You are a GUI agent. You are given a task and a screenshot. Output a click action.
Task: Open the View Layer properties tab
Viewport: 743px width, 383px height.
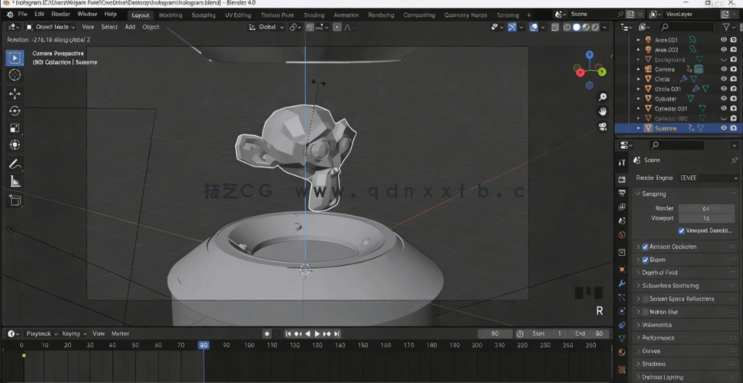click(x=622, y=207)
